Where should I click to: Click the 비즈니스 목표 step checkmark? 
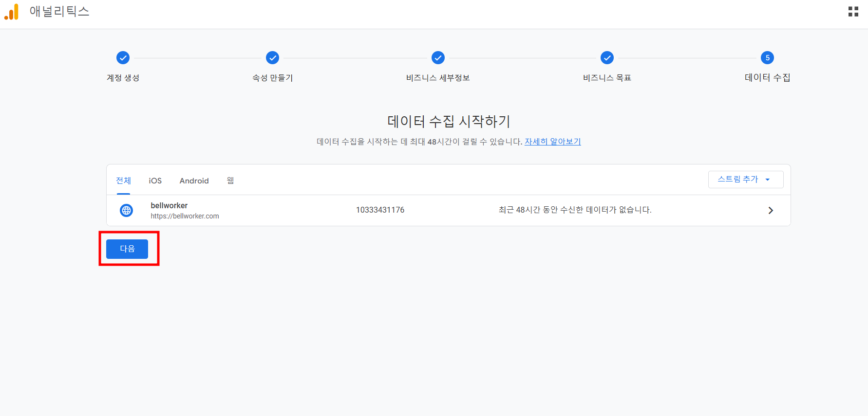[607, 58]
